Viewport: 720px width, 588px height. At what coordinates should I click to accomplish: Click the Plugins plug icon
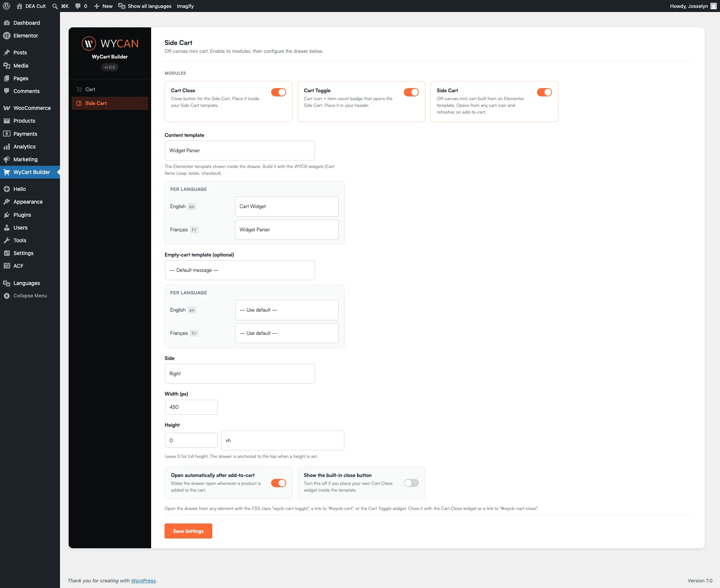[7, 215]
